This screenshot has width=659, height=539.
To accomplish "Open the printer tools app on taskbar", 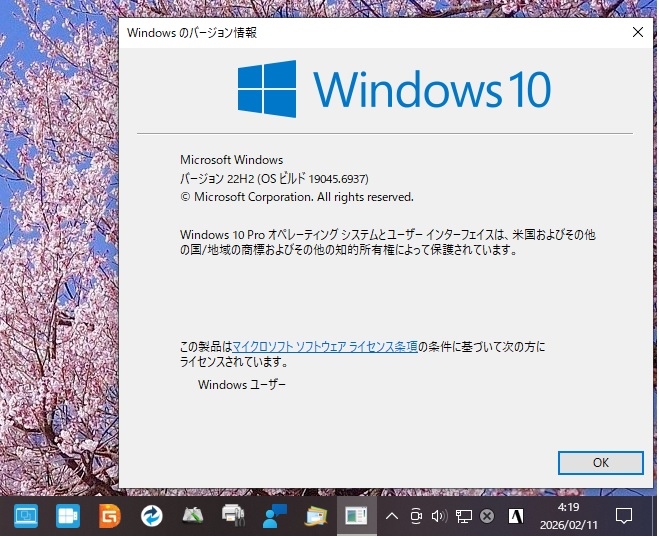I will point(234,517).
